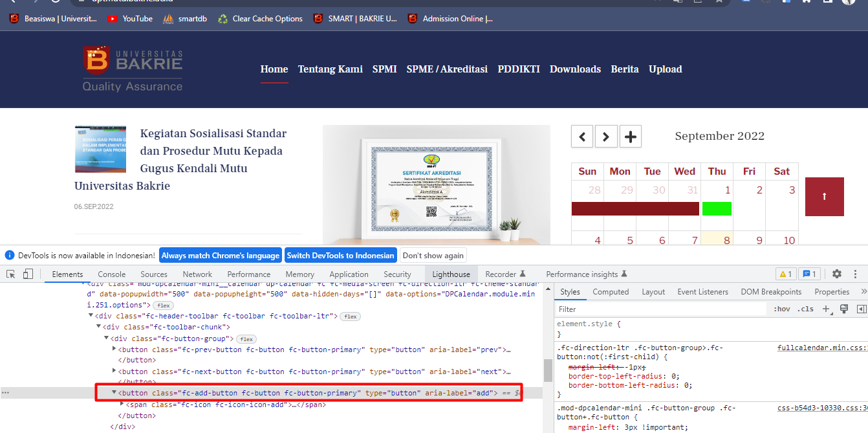The width and height of the screenshot is (868, 433).
Task: Click Switch DevTools to Indonesian button
Action: point(340,255)
